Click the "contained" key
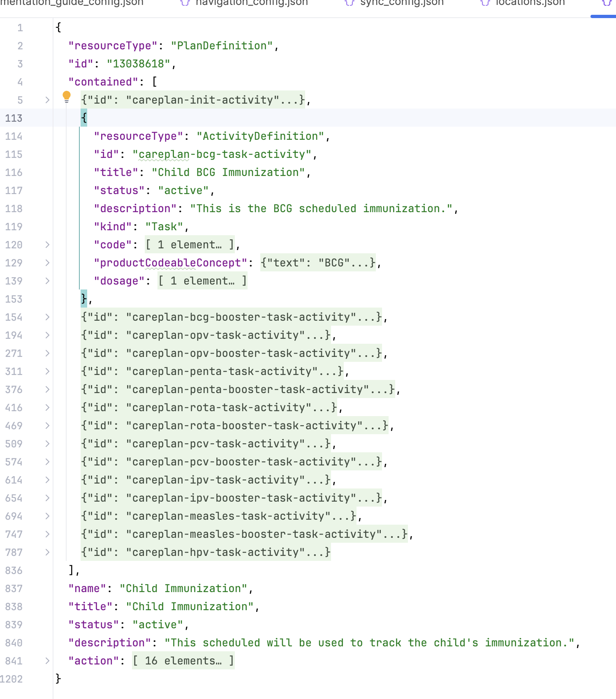This screenshot has height=699, width=616. click(103, 82)
